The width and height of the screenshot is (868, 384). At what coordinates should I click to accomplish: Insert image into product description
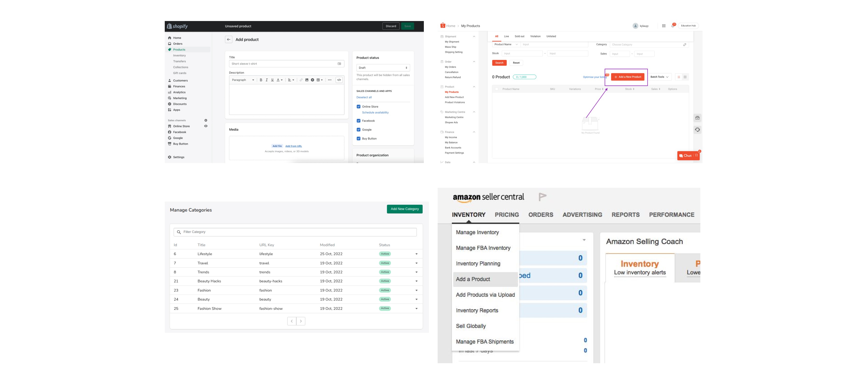tap(307, 80)
